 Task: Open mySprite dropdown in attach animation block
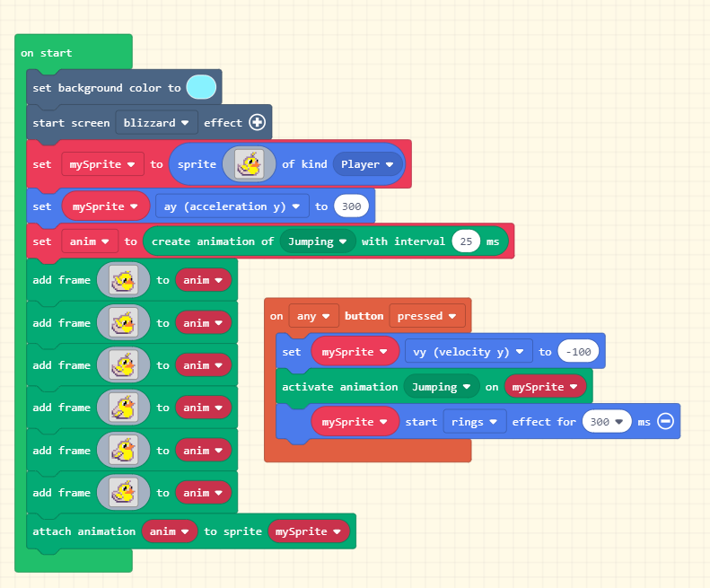click(x=308, y=531)
